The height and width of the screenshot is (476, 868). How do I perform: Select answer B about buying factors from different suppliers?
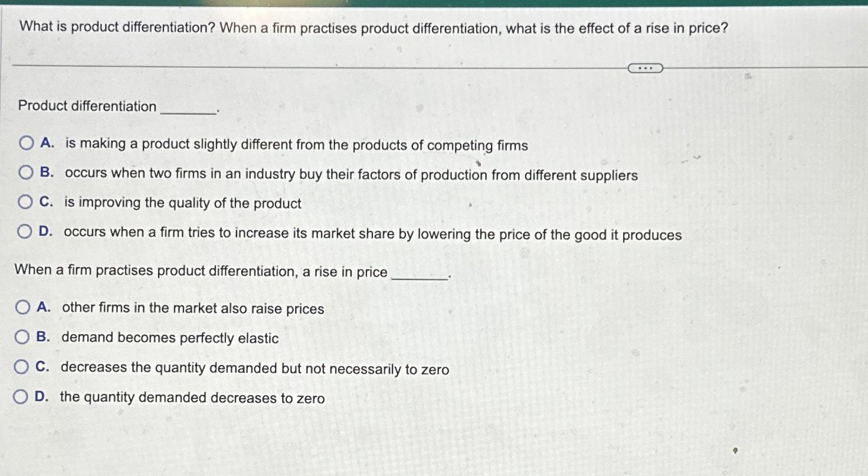click(25, 172)
